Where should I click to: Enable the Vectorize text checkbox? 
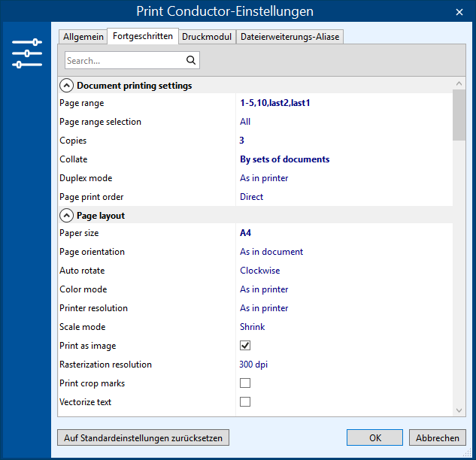click(245, 401)
